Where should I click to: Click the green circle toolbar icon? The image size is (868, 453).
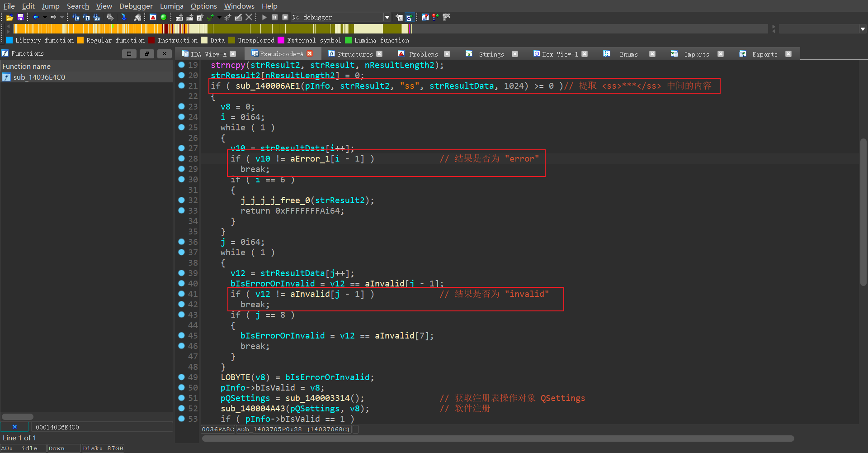[x=164, y=17]
